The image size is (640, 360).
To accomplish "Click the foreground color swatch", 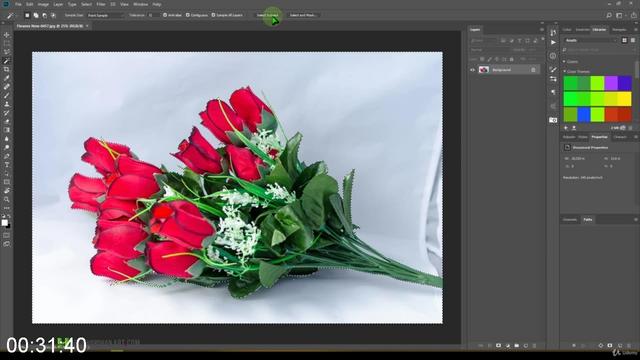I will (4, 222).
